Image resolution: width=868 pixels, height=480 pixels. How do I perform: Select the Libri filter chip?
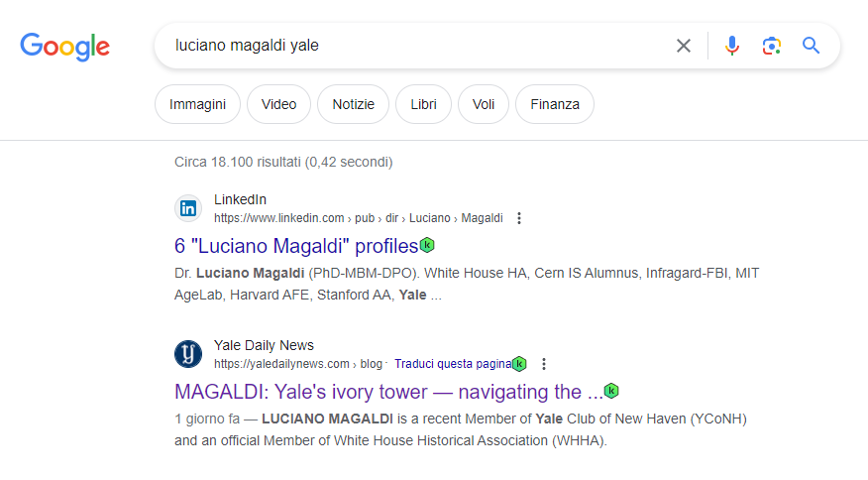(x=423, y=104)
